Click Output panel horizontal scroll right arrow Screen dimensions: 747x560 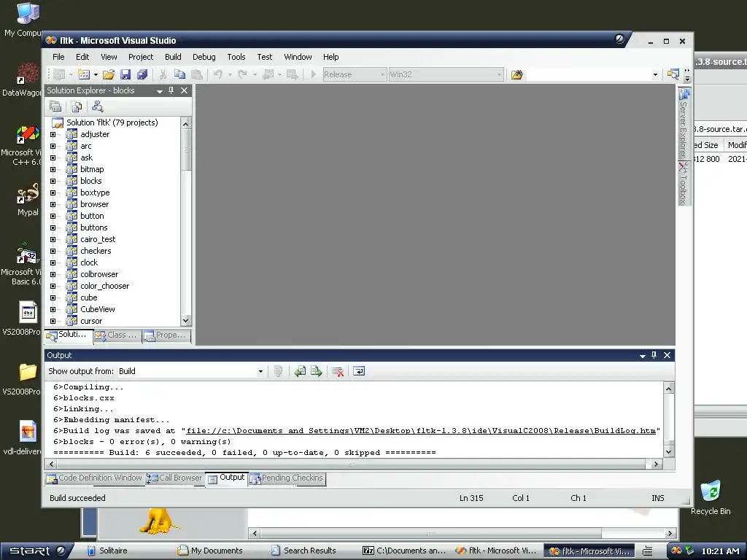coord(656,464)
